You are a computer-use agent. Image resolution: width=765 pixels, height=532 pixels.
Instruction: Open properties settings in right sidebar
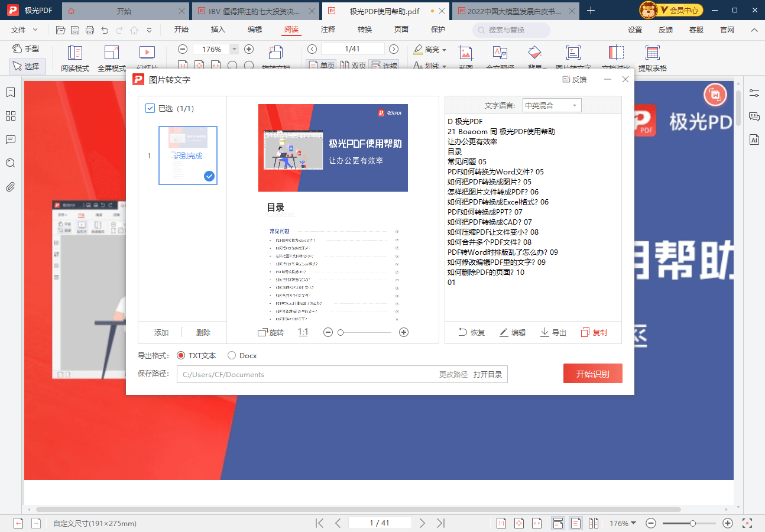754,93
